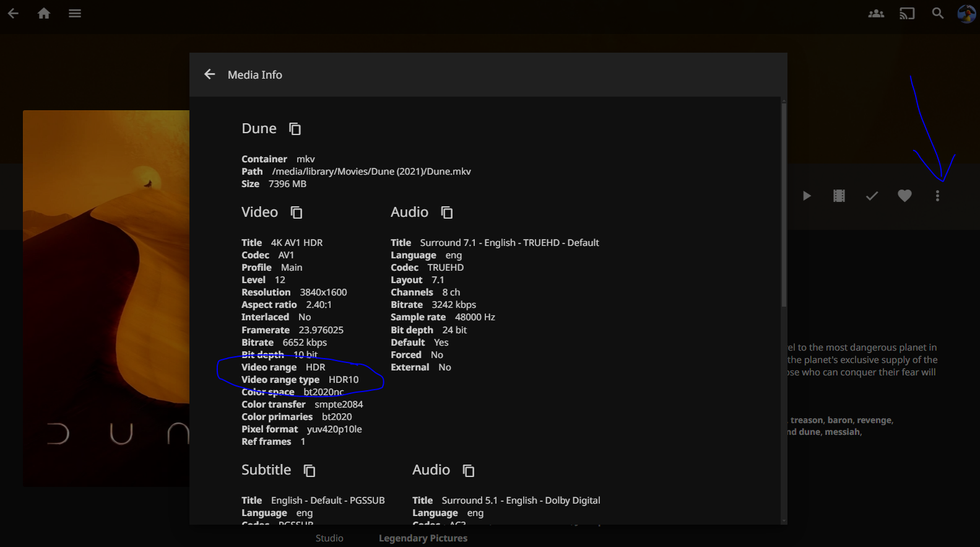980x547 pixels.
Task: Open the search page
Action: [938, 13]
